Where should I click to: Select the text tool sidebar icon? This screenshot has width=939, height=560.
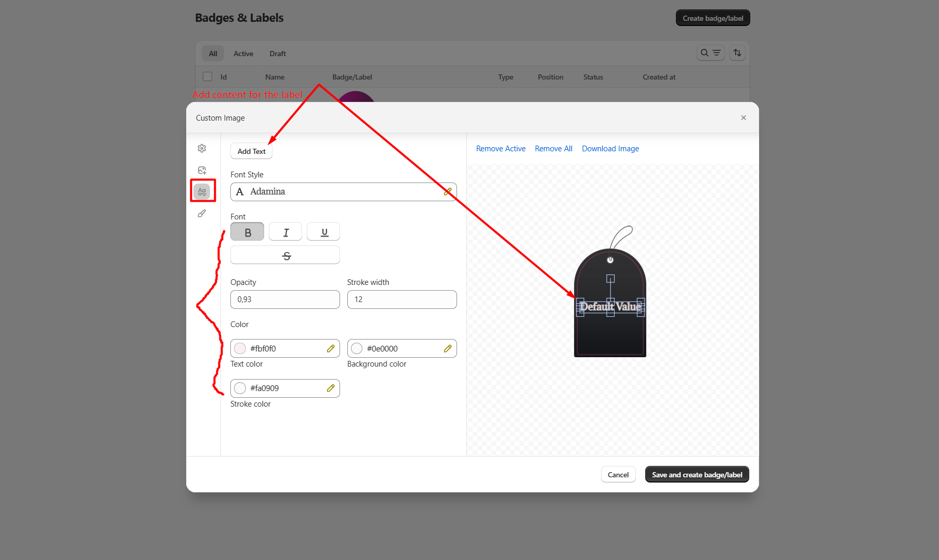pyautogui.click(x=202, y=191)
